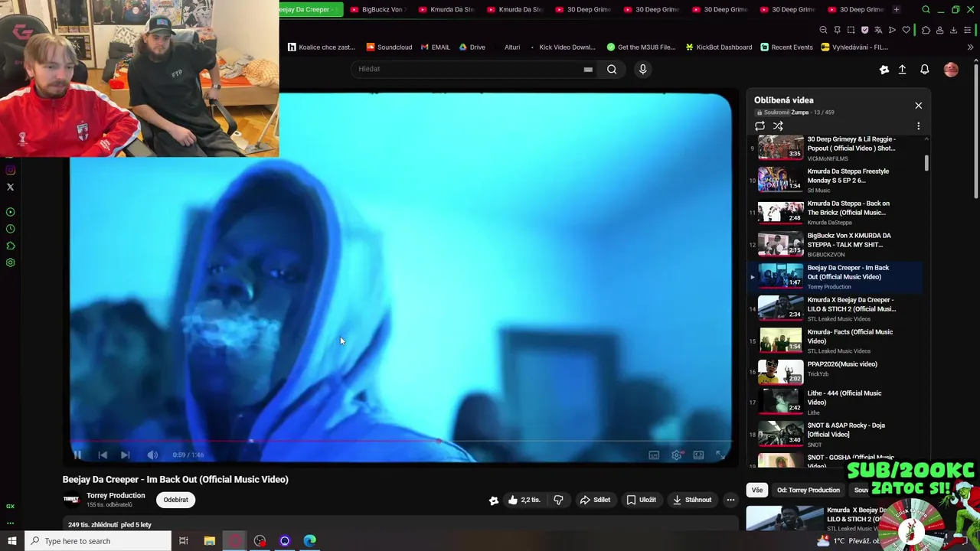Open Torrey Production channel link
This screenshot has height=551, width=980.
click(116, 495)
